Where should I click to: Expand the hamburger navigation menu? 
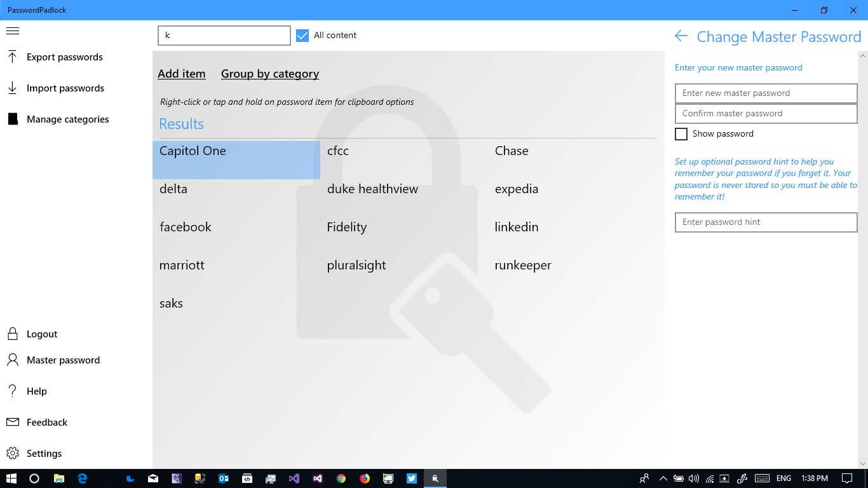(13, 30)
